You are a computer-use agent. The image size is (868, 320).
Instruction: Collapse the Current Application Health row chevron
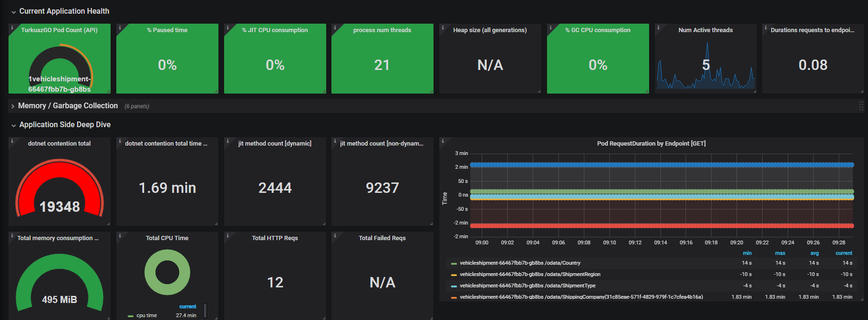click(x=14, y=12)
